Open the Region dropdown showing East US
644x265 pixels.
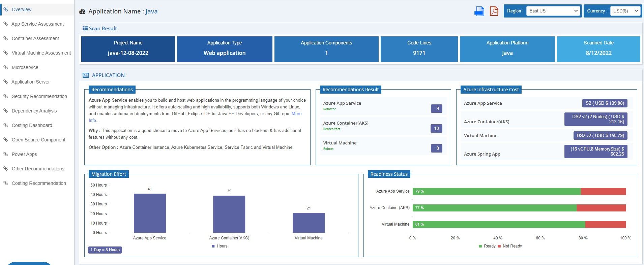point(553,11)
